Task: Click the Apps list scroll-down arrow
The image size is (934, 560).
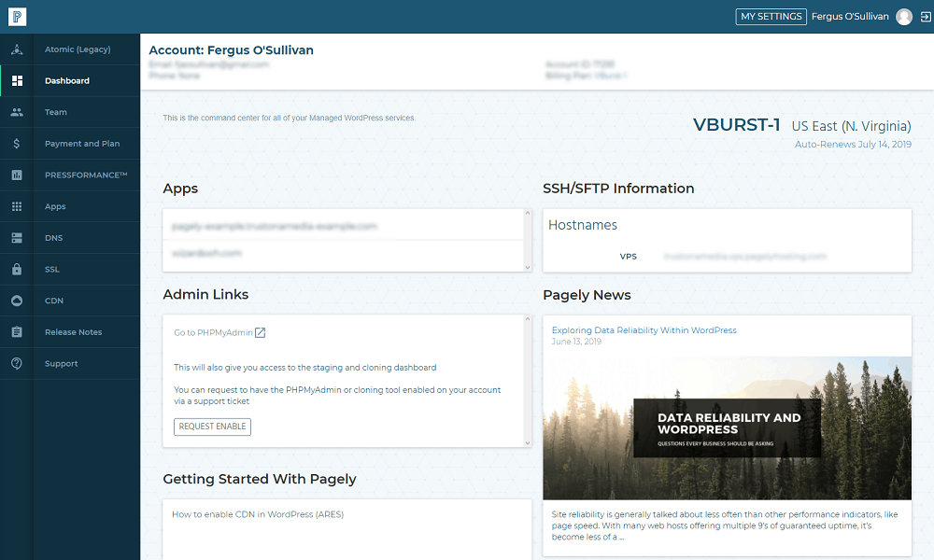Action: coord(527,267)
